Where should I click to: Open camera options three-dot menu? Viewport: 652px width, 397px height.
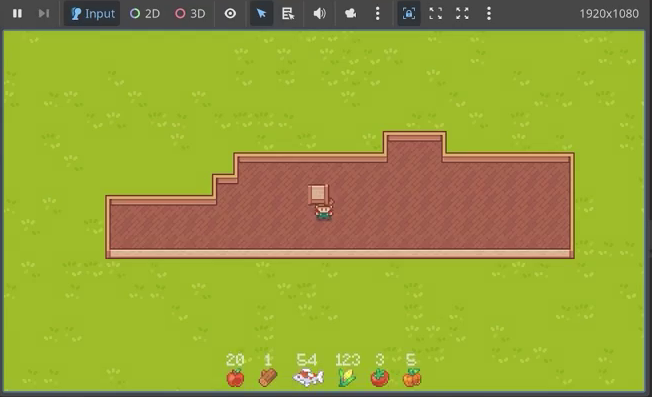[x=378, y=13]
